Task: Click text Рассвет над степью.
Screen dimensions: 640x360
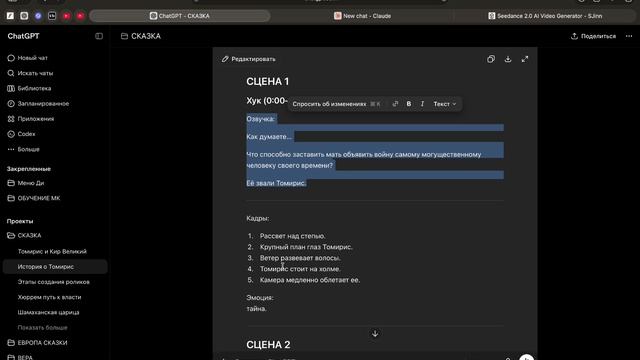Action: tap(293, 236)
